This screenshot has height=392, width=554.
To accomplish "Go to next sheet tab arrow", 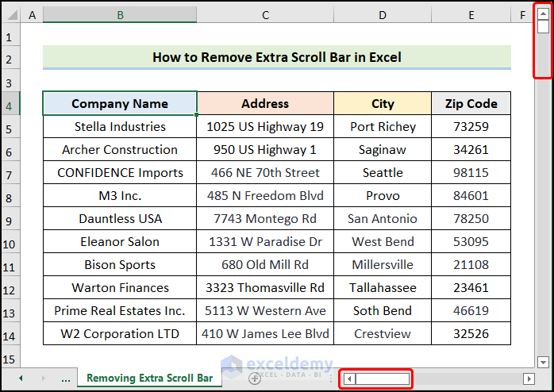I will (x=43, y=379).
